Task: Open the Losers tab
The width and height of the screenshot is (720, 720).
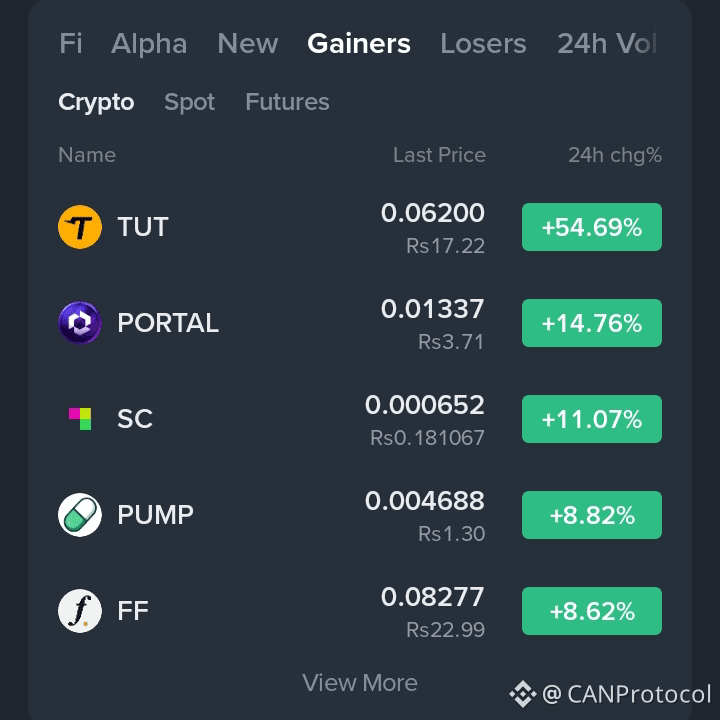Action: (x=484, y=44)
